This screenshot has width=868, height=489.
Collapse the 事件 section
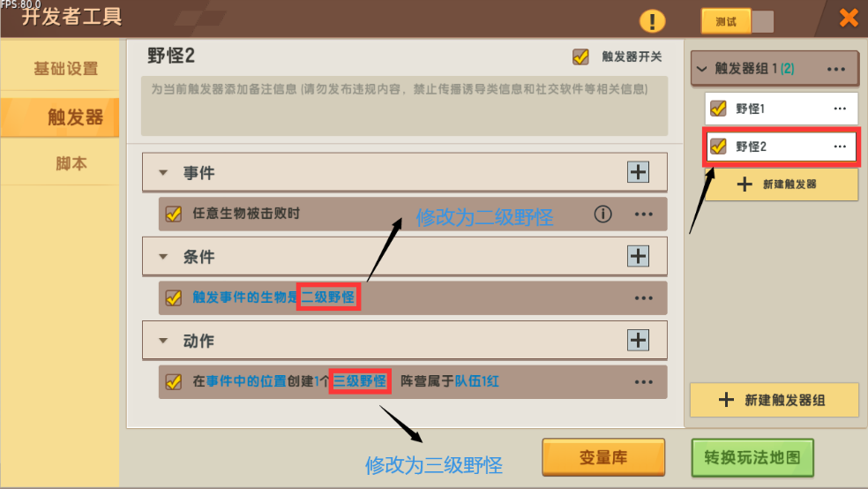[162, 173]
